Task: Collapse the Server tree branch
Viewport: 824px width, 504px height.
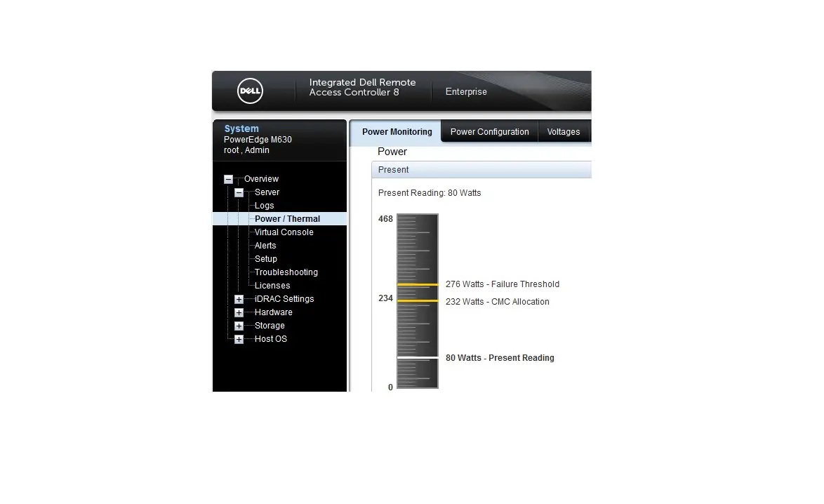Action: 239,192
